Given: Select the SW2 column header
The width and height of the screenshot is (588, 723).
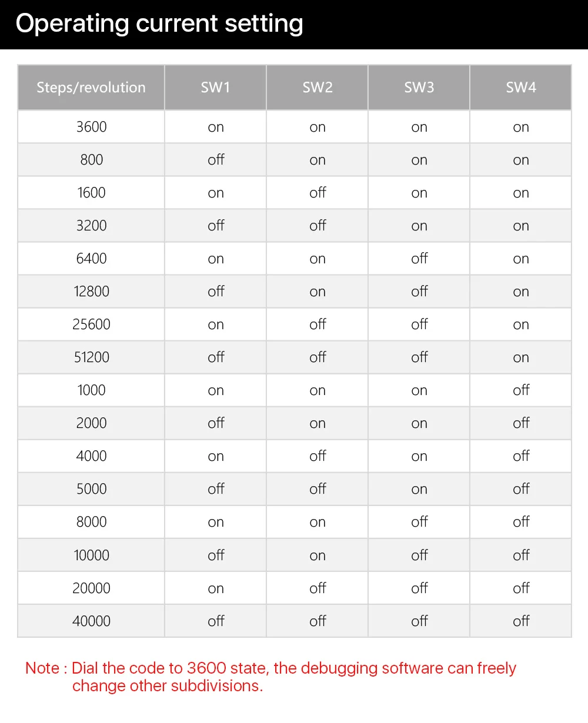Looking at the screenshot, I should pyautogui.click(x=318, y=88).
